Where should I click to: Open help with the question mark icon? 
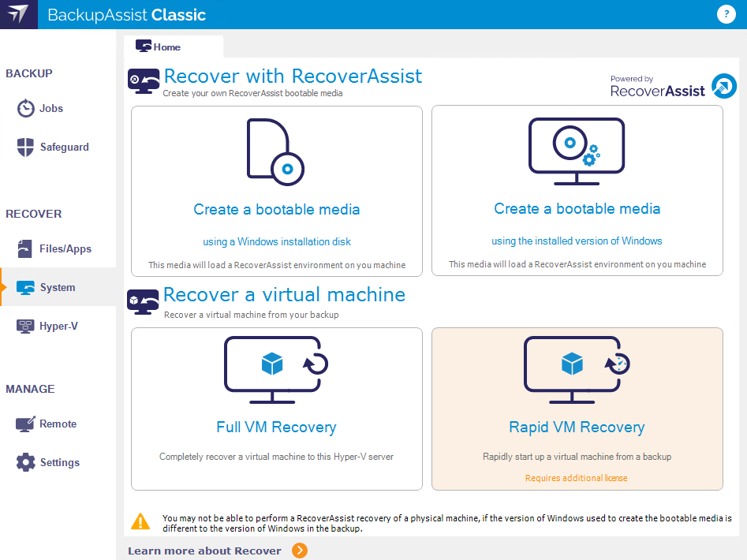coord(726,14)
